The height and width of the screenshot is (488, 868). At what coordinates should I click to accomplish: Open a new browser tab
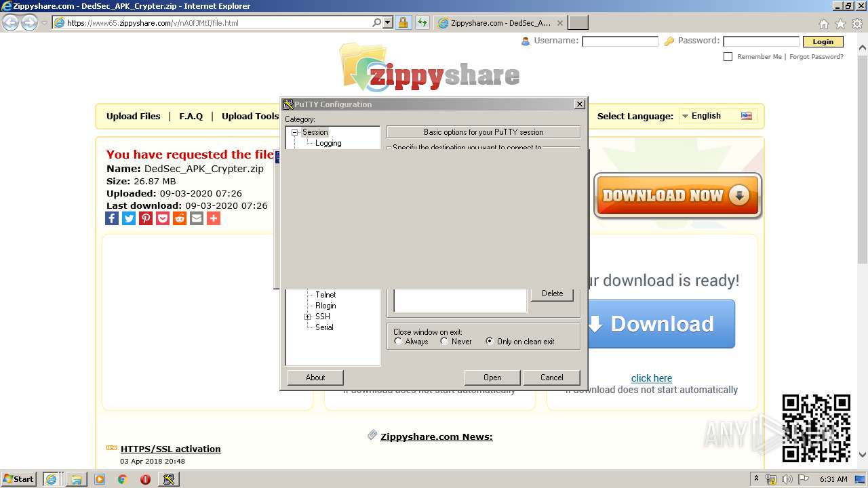click(x=577, y=23)
